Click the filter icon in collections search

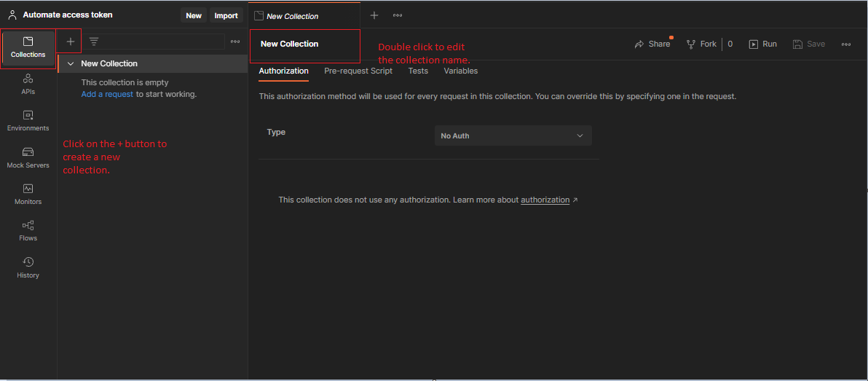pyautogui.click(x=94, y=42)
